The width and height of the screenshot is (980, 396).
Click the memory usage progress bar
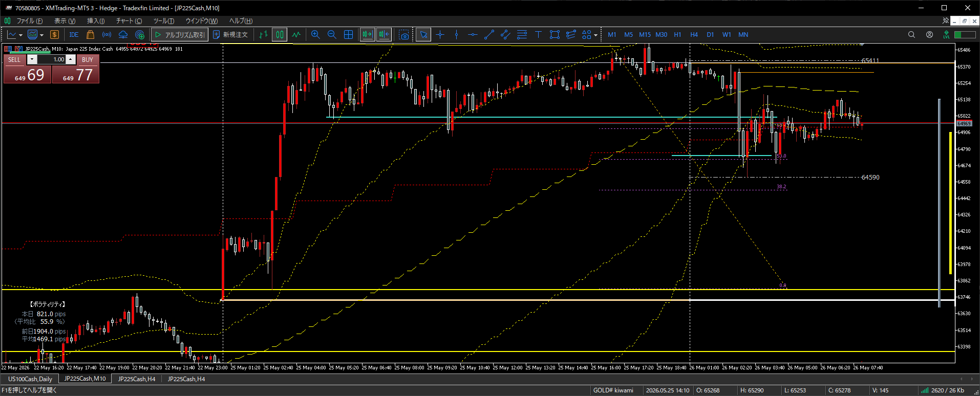(x=965, y=35)
